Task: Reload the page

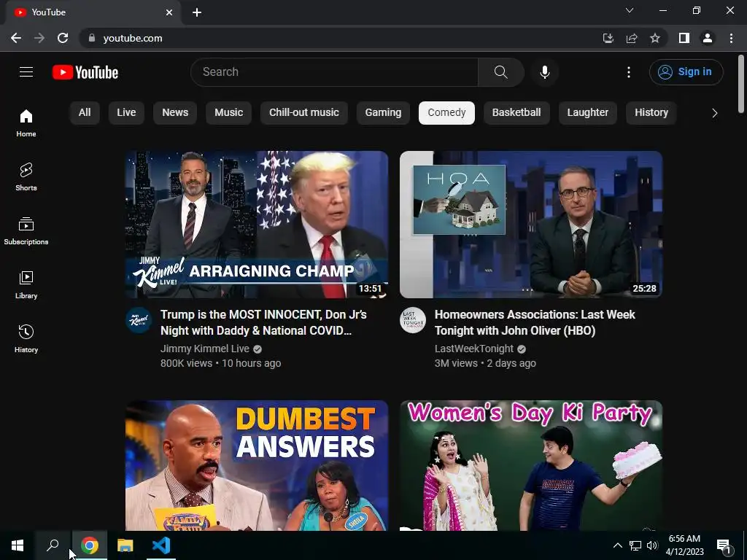Action: coord(63,38)
